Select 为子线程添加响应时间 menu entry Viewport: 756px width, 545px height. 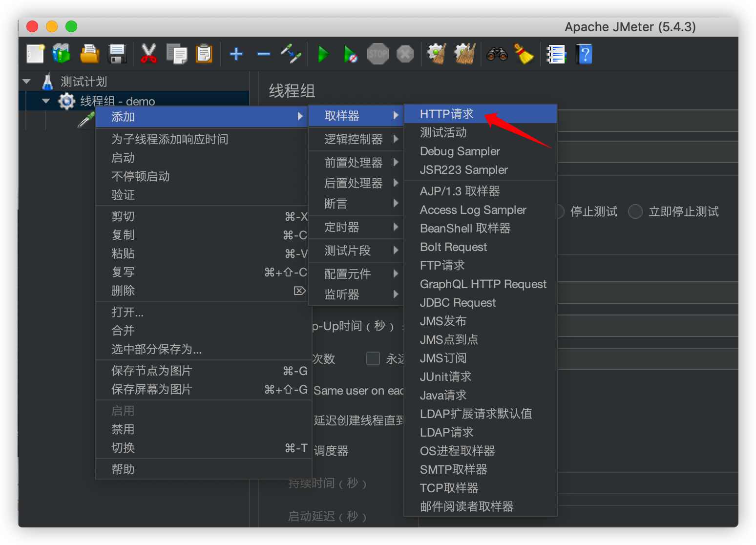[201, 139]
